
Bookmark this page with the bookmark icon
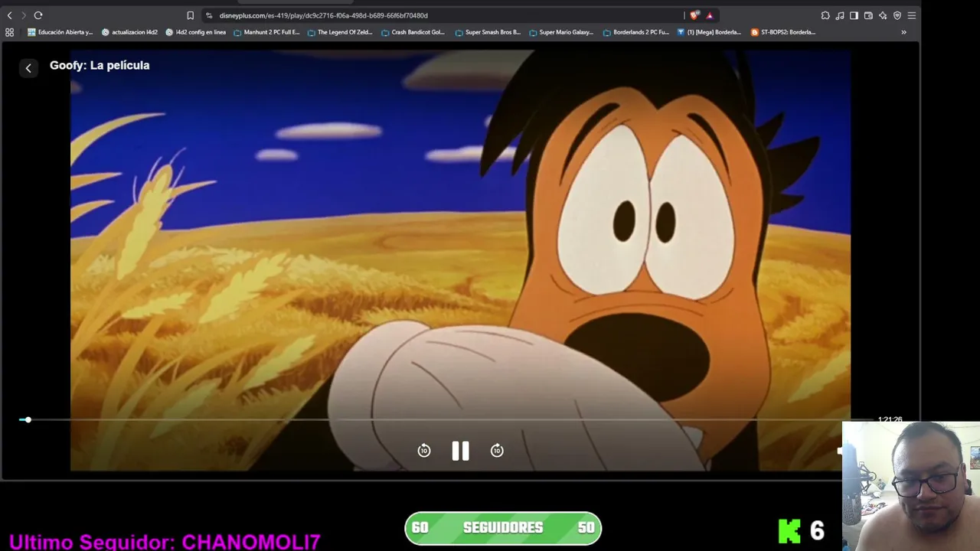[x=190, y=15]
